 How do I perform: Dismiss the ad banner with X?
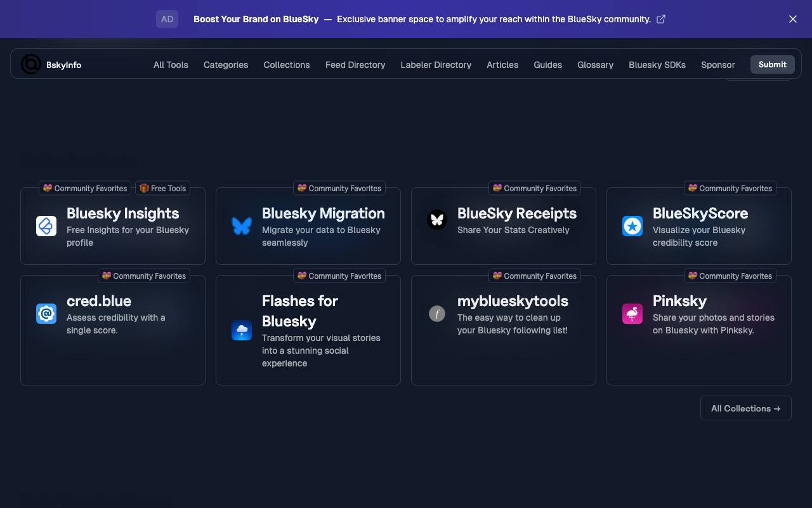point(793,19)
